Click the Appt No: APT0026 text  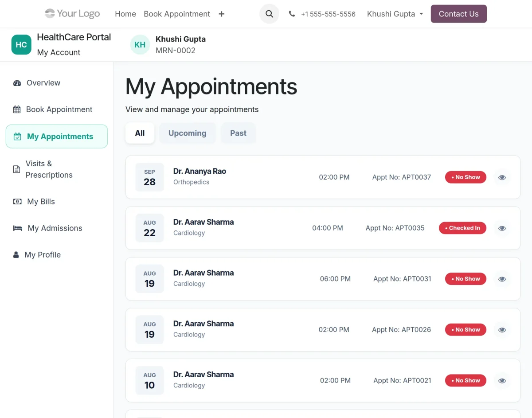pyautogui.click(x=402, y=330)
